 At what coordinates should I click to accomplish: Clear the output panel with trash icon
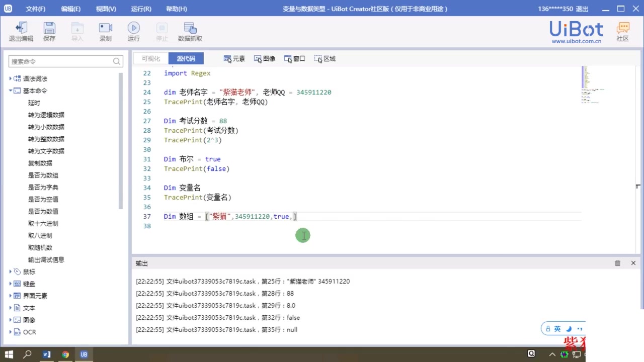(617, 263)
